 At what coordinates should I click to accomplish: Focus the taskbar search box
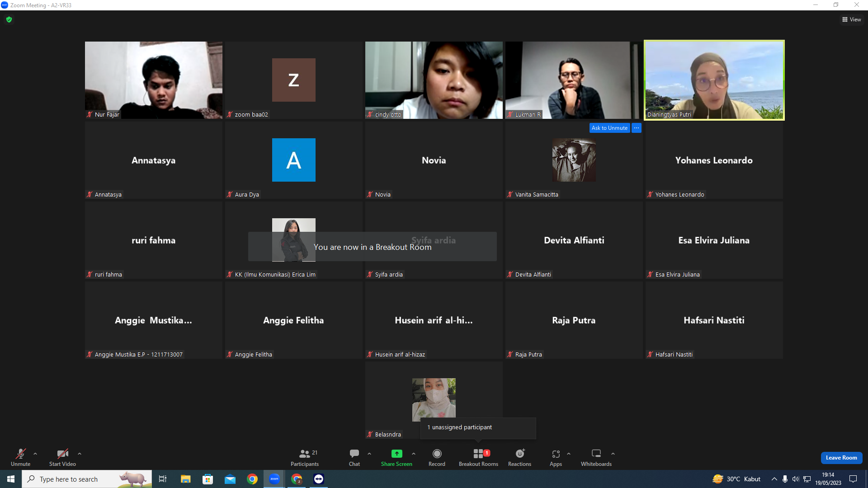[87, 479]
